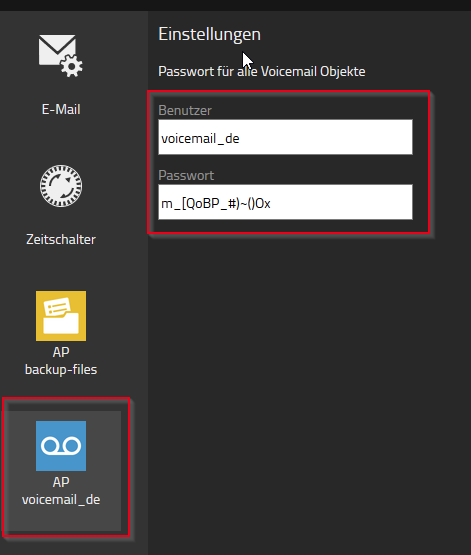Click the Einstellungen heading
The height and width of the screenshot is (555, 471).
pyautogui.click(x=209, y=34)
